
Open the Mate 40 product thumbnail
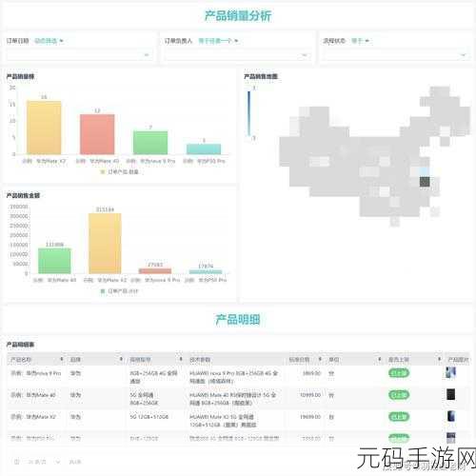click(450, 394)
